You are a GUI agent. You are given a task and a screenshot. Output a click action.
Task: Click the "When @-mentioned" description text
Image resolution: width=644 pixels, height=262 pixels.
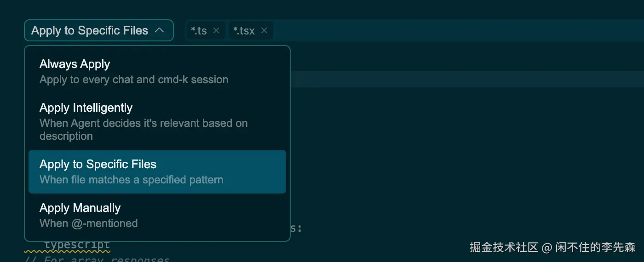[x=89, y=223]
